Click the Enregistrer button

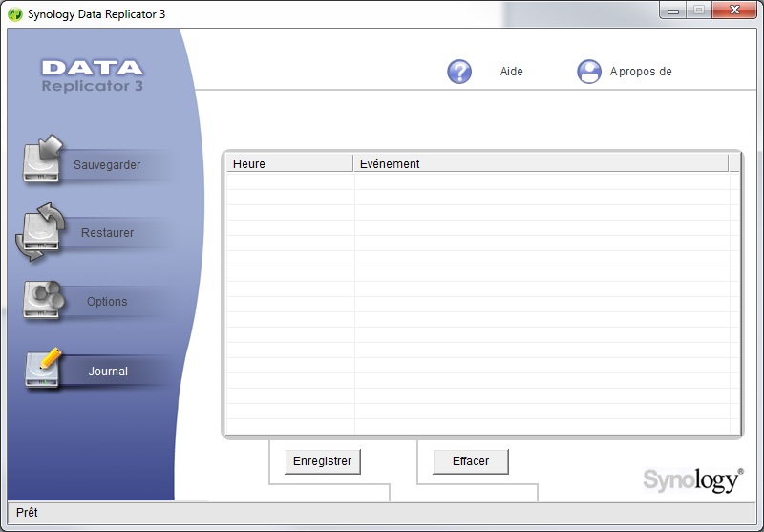point(323,461)
